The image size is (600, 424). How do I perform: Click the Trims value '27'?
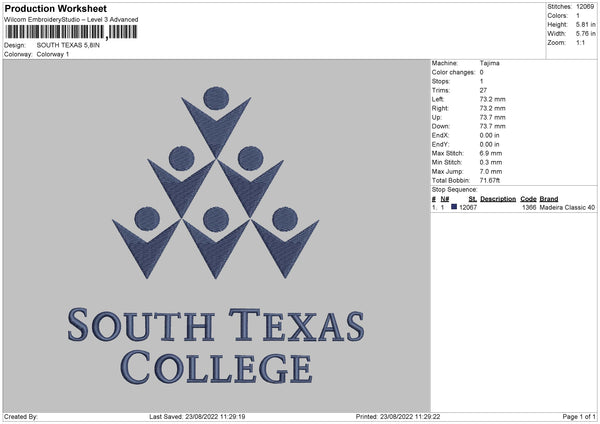pos(483,90)
